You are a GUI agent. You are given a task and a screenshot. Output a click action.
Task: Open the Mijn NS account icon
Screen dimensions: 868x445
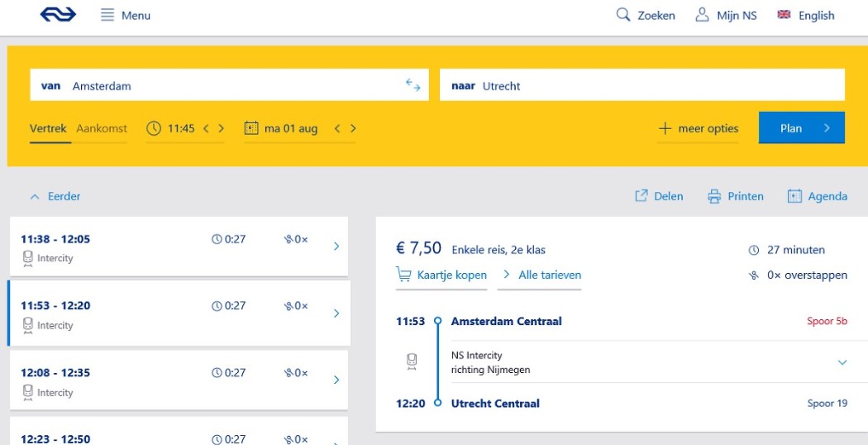coord(702,15)
